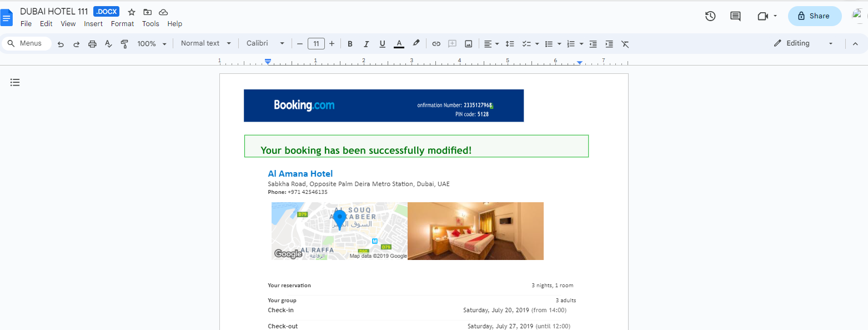868x330 pixels.
Task: Run spelling and grammar check
Action: point(109,44)
